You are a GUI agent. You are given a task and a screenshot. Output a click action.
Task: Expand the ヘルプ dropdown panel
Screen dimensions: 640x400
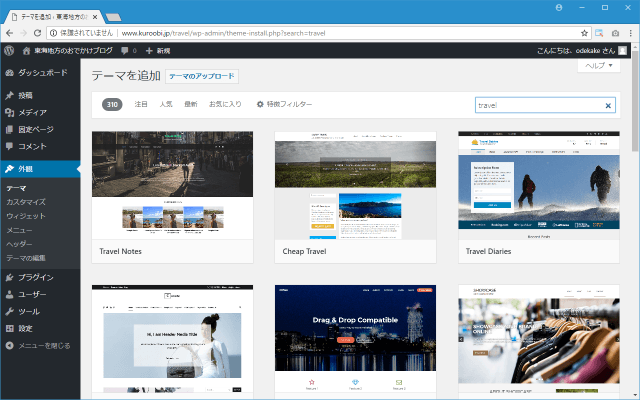(599, 65)
